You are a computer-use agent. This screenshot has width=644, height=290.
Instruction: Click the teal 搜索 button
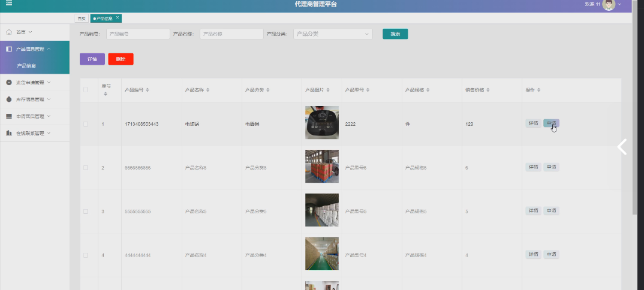click(395, 34)
